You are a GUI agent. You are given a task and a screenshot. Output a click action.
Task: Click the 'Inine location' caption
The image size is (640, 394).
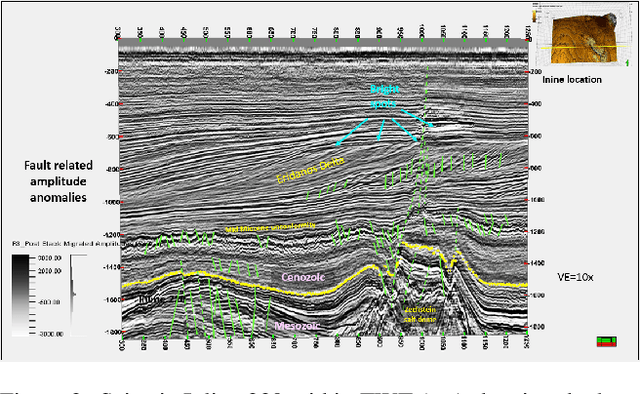572,80
